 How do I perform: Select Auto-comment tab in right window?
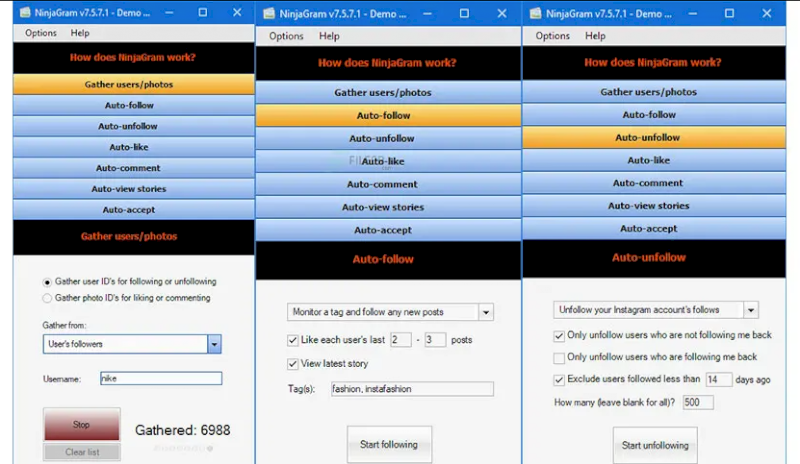tap(654, 183)
